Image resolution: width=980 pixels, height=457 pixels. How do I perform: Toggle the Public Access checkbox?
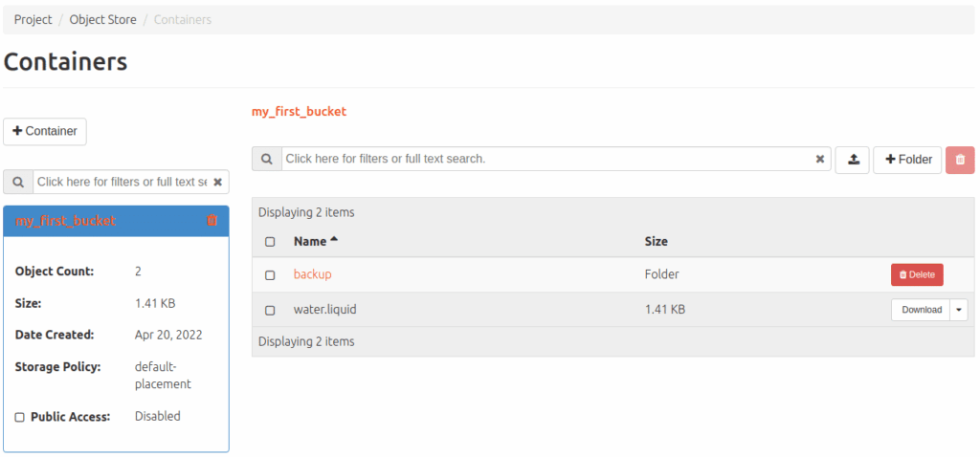point(20,418)
